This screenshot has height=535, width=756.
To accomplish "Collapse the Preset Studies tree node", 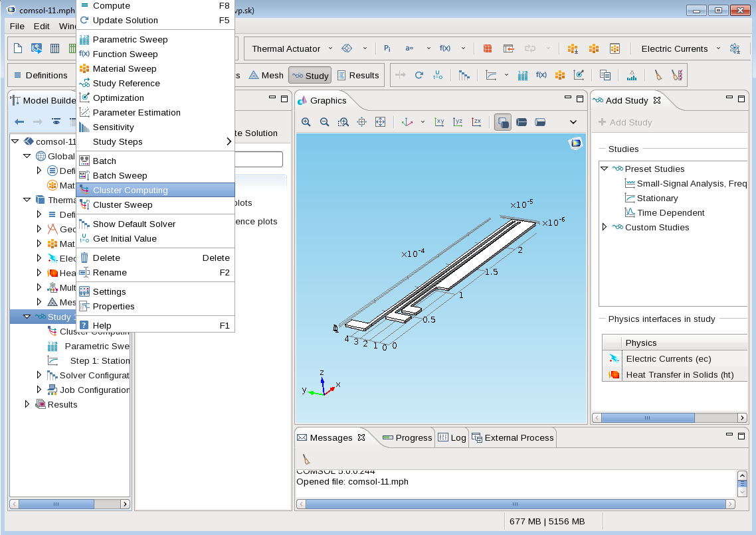I will 605,169.
